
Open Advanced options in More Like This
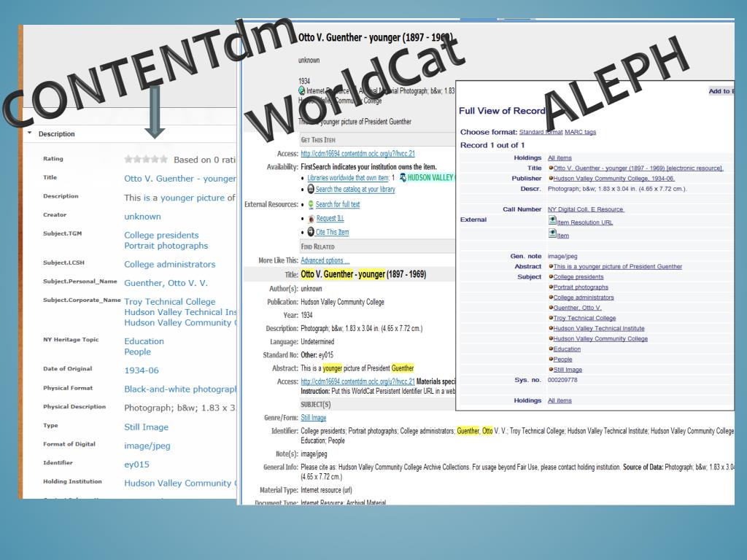[325, 260]
